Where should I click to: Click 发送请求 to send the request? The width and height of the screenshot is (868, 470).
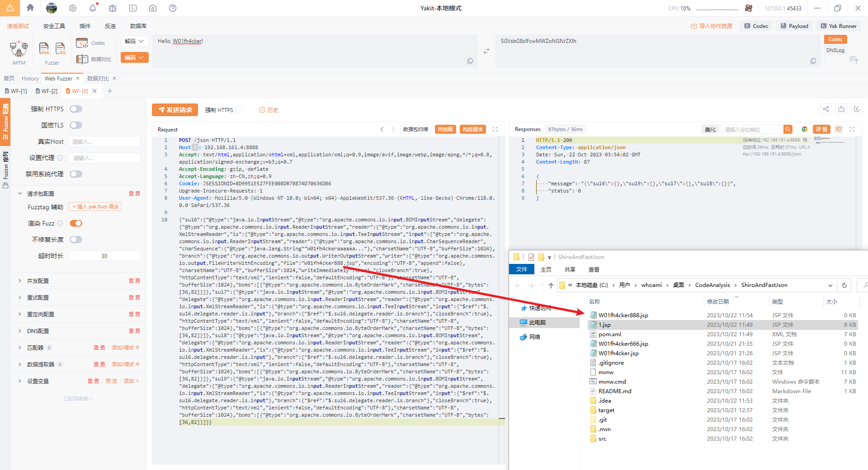[x=175, y=110]
